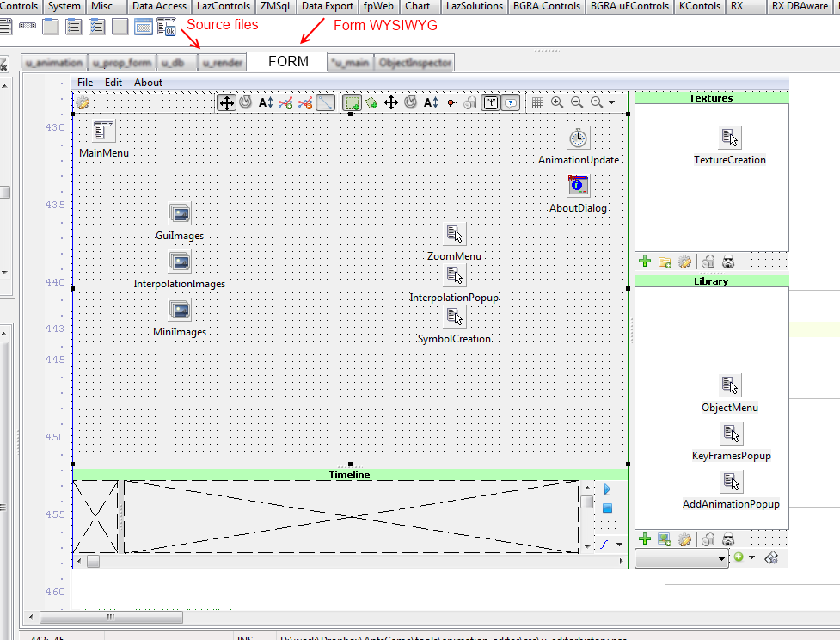Switch to the u_render source tab
840x640 pixels.
pyautogui.click(x=222, y=64)
